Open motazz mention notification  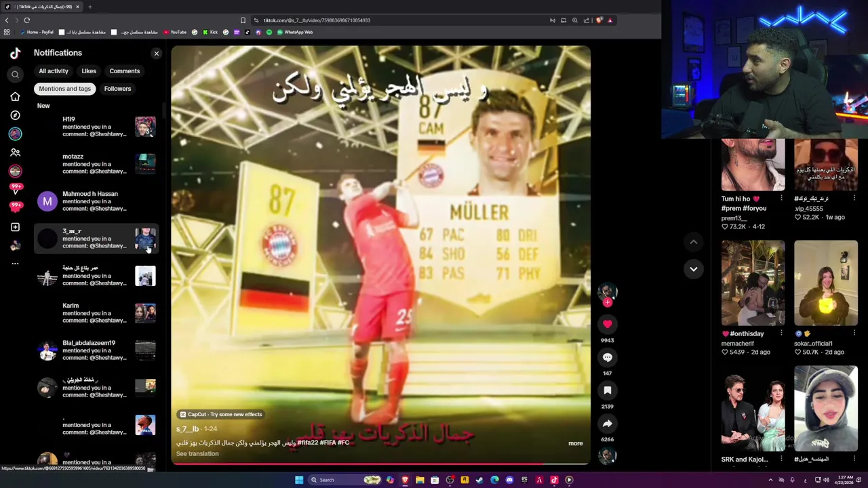(x=96, y=164)
